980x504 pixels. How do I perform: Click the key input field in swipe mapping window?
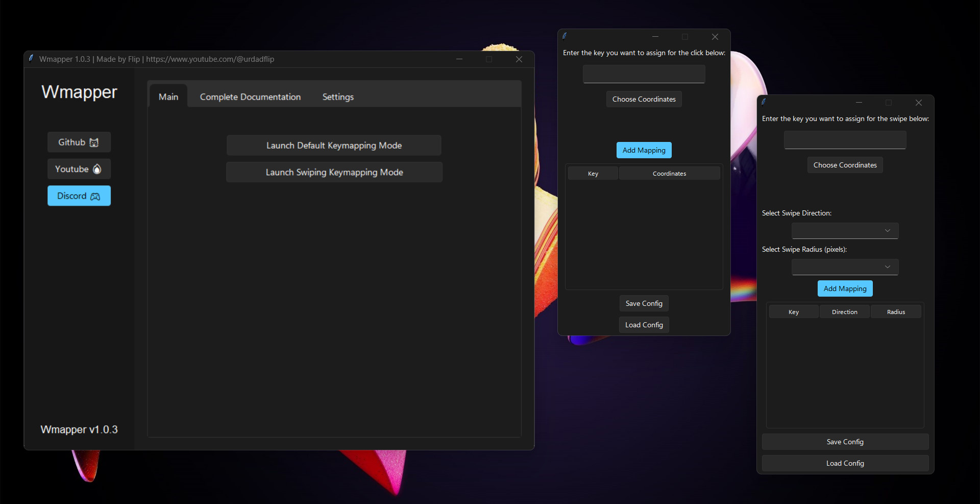845,140
